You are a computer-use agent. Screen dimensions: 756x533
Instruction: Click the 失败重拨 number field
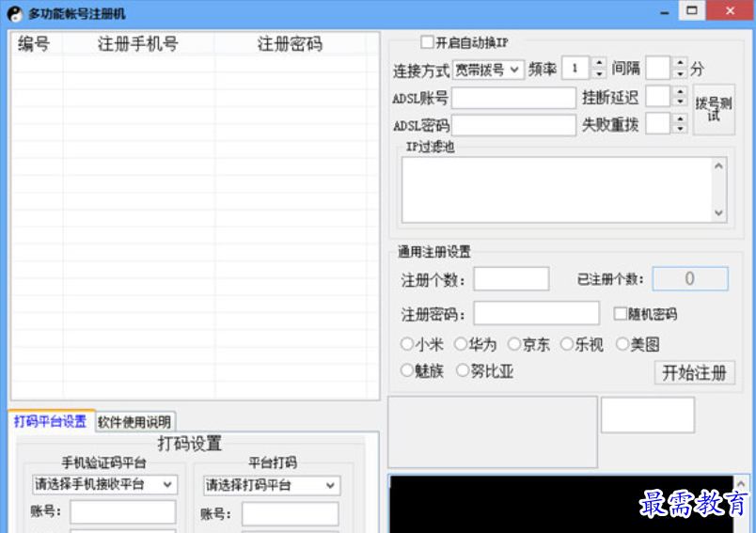[657, 123]
